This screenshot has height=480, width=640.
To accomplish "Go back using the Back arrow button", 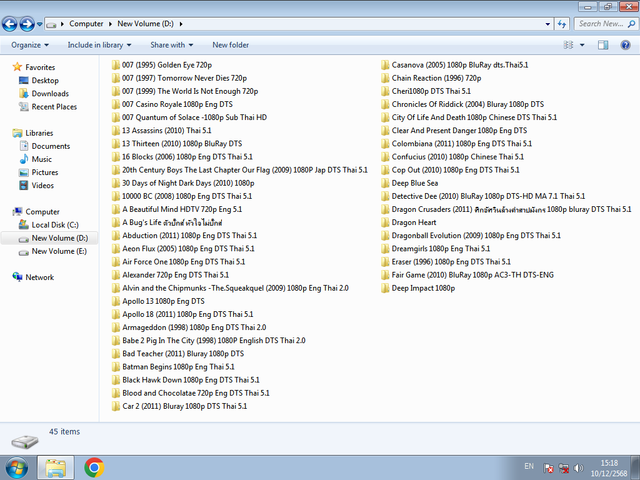I will [9, 24].
